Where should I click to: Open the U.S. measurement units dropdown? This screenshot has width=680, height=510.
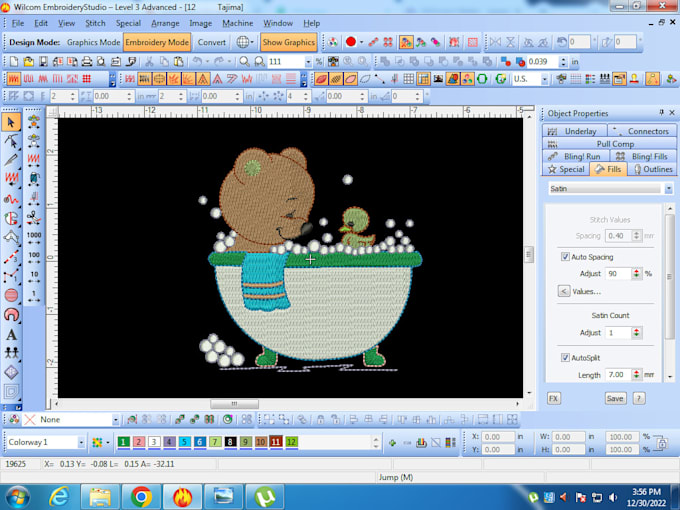coord(555,79)
